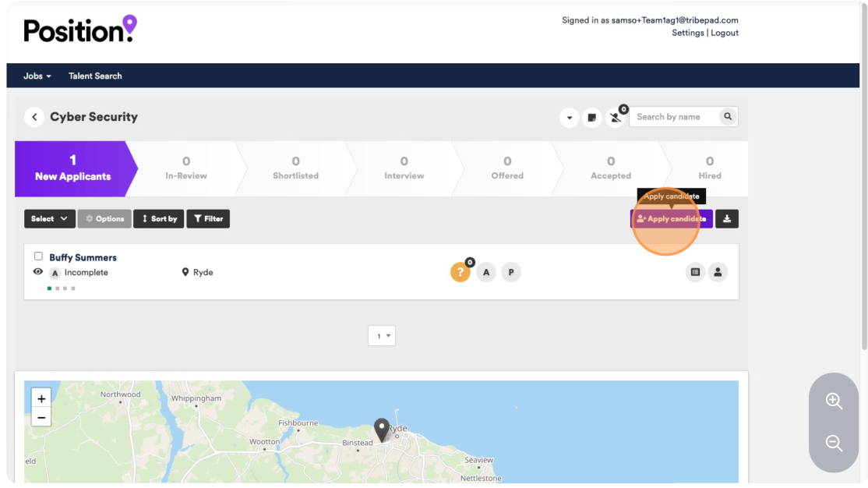Image resolution: width=868 pixels, height=488 pixels.
Task: Click Whippingham label on the map
Action: coord(196,398)
